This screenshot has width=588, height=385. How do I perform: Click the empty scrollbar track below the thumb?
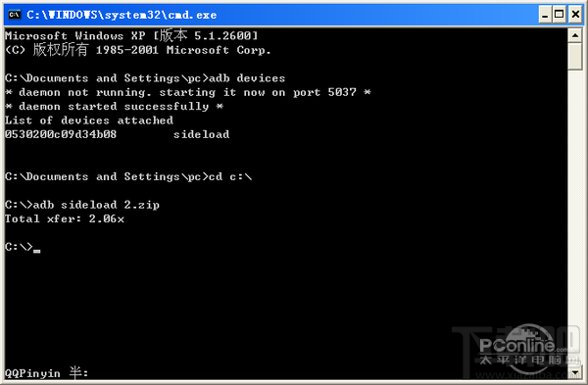pyautogui.click(x=575, y=217)
